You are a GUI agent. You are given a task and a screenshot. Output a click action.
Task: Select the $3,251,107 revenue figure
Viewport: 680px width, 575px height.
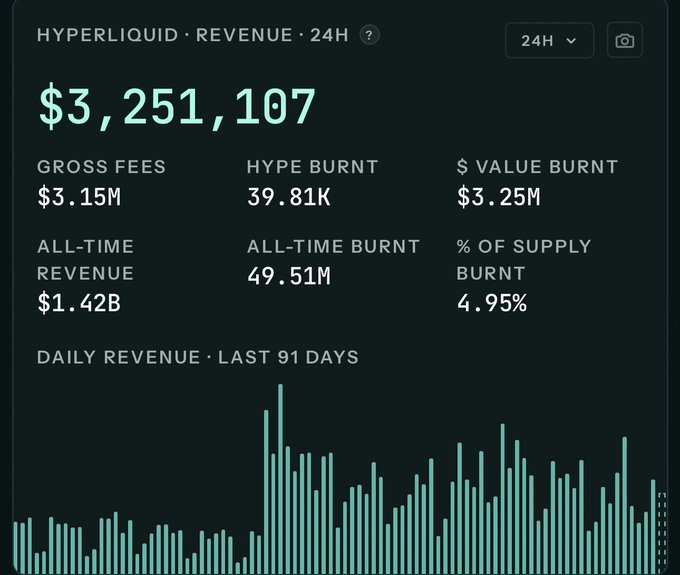[177, 107]
